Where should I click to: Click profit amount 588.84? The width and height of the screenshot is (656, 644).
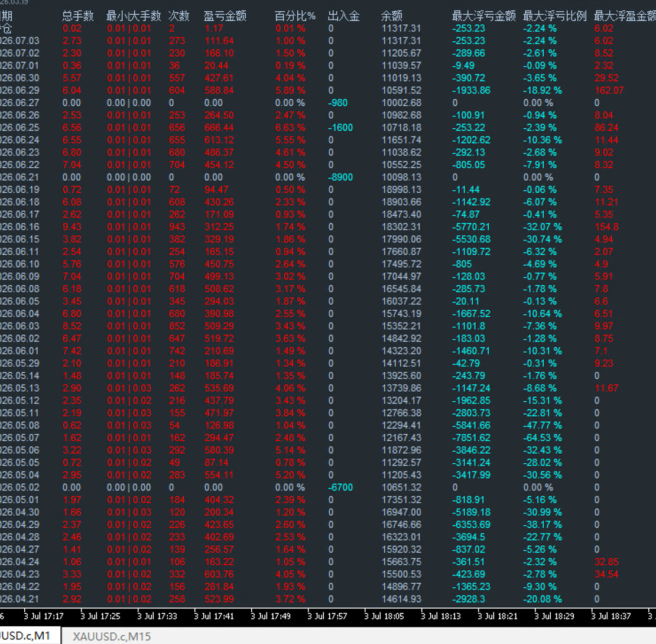tap(219, 90)
